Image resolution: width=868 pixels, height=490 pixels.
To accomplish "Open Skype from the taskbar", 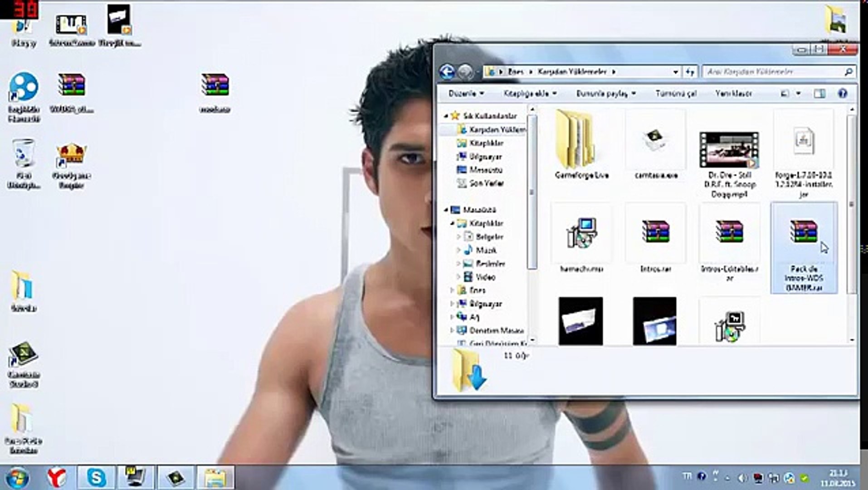I will (x=97, y=477).
